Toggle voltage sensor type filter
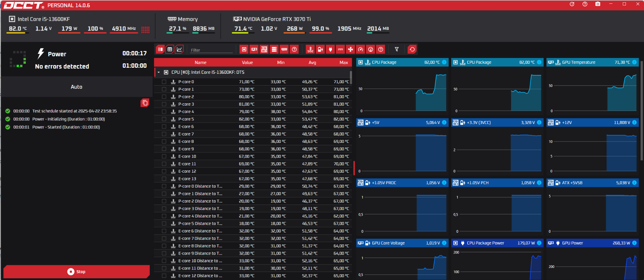 coord(320,50)
